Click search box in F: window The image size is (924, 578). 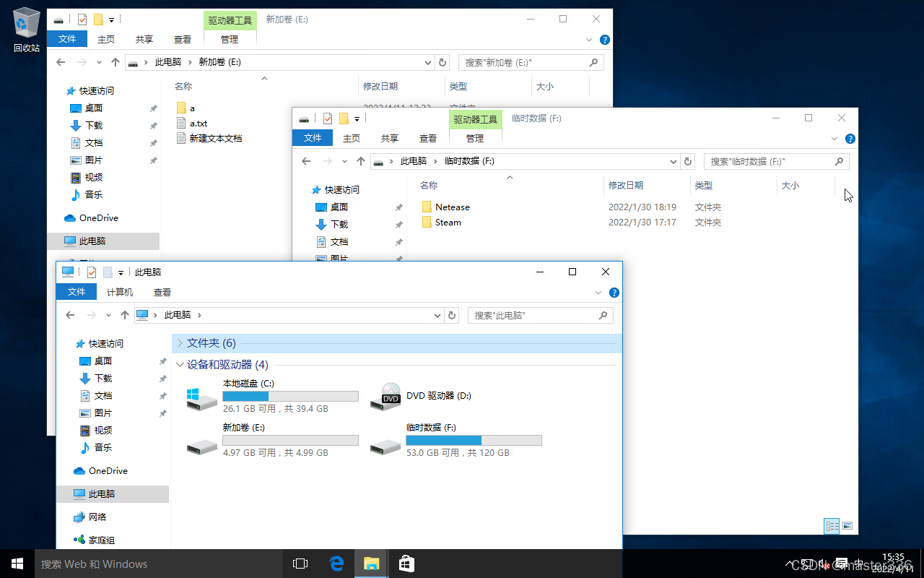tap(777, 161)
